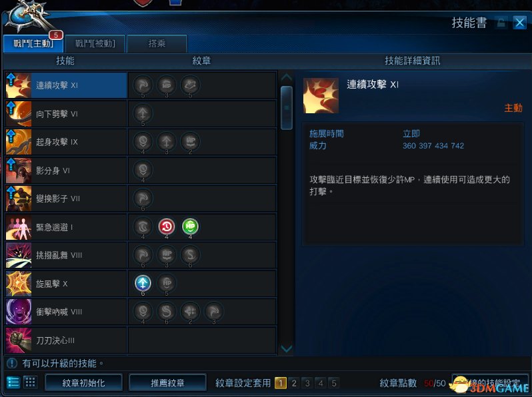Select the 挑撥亂舞 VIII skill row

coord(141,255)
